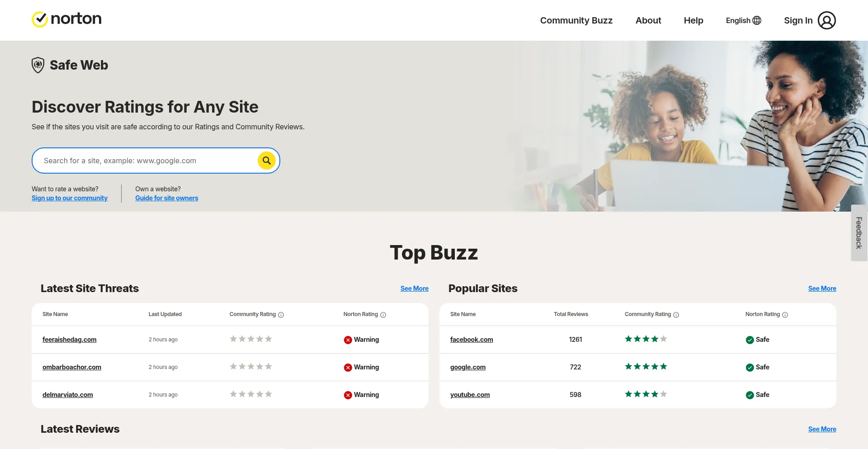The image size is (868, 449).
Task: Open the ombarboachor.com link
Action: [72, 367]
